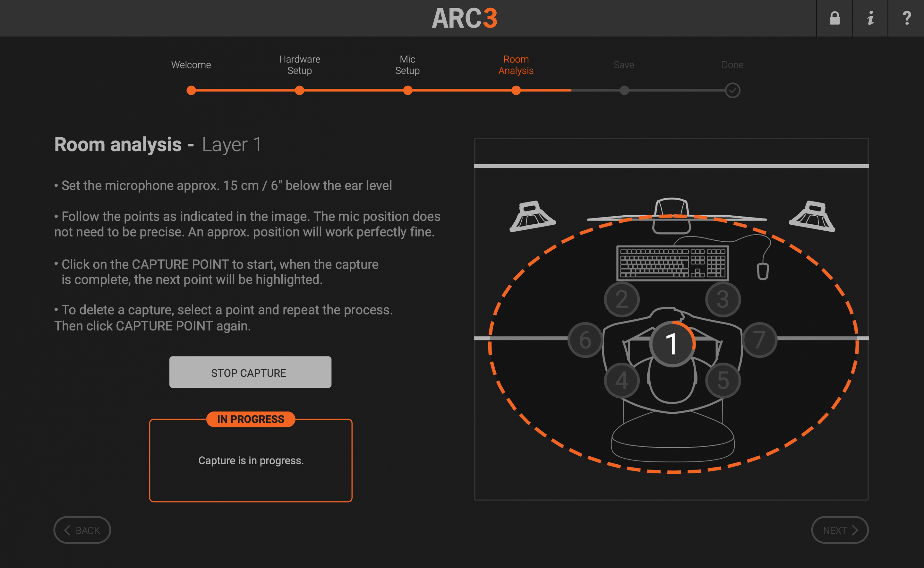
Task: Switch to the Welcome step
Action: [191, 65]
